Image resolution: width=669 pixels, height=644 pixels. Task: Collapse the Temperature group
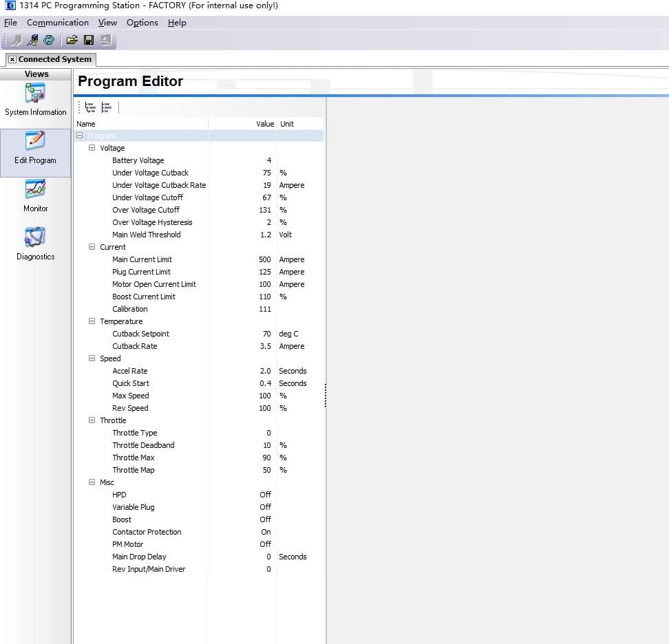[x=92, y=321]
